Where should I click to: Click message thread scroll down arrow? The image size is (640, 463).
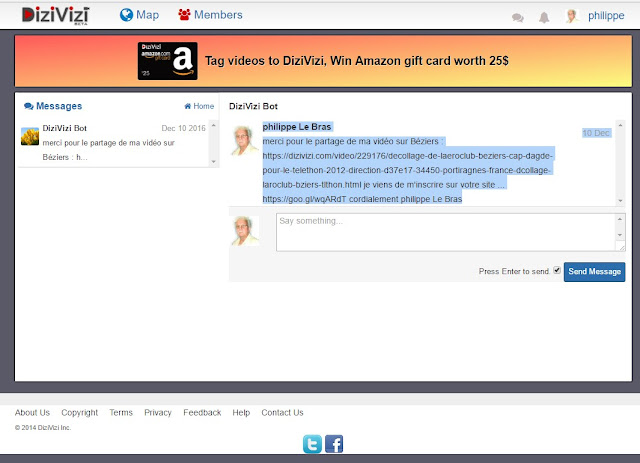[x=620, y=200]
